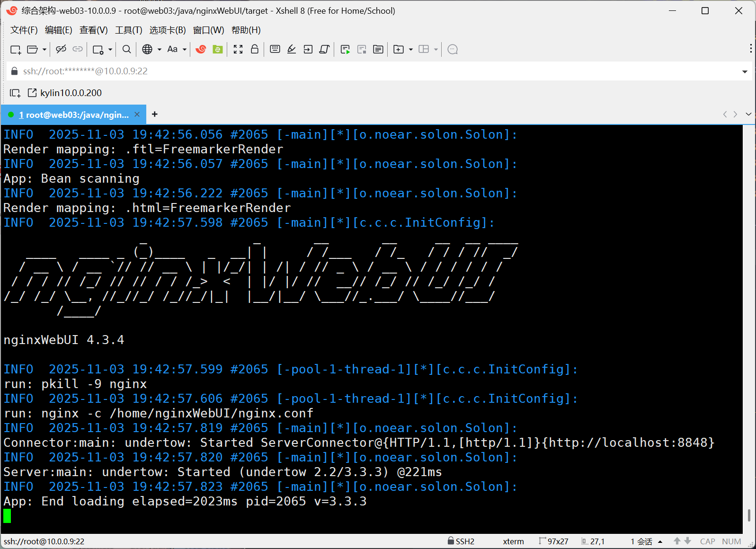Click the padlock Lock screen icon
Image resolution: width=756 pixels, height=549 pixels.
(255, 49)
